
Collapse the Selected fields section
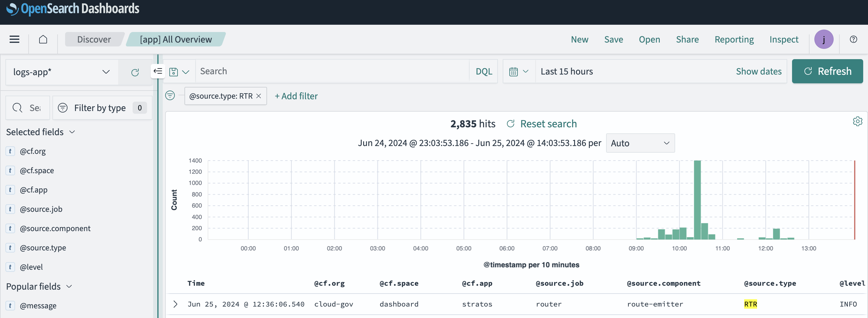[x=40, y=132]
